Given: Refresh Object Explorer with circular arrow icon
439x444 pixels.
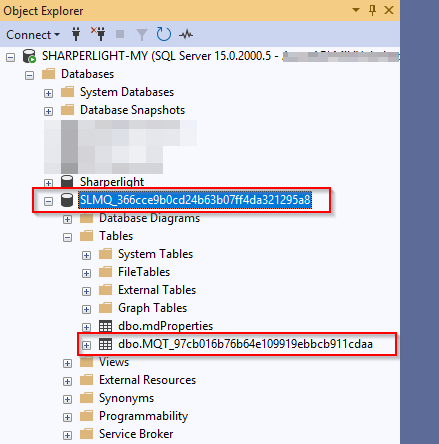Looking at the screenshot, I should (x=164, y=34).
